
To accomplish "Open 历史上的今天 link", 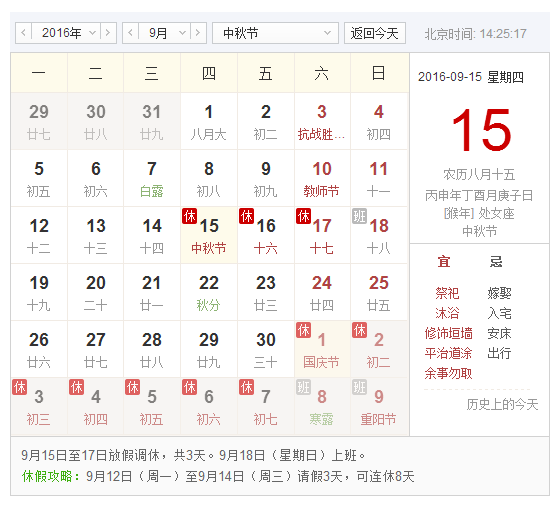I will click(502, 405).
